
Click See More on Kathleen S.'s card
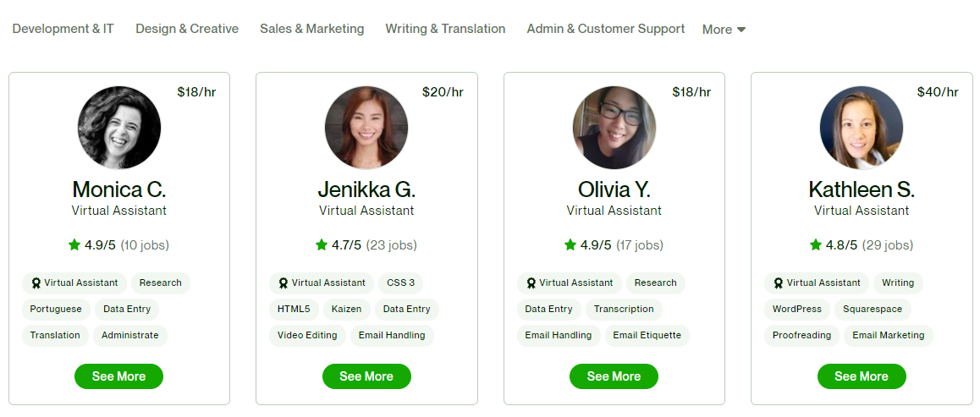[862, 376]
